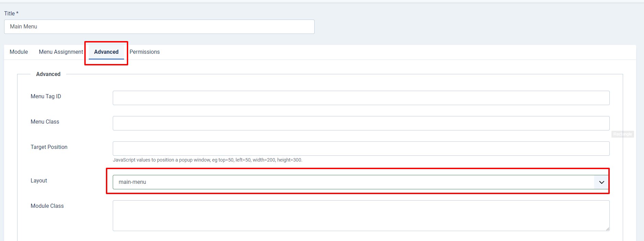Focus the Menu Tag ID input
The width and height of the screenshot is (644, 241).
click(x=361, y=98)
